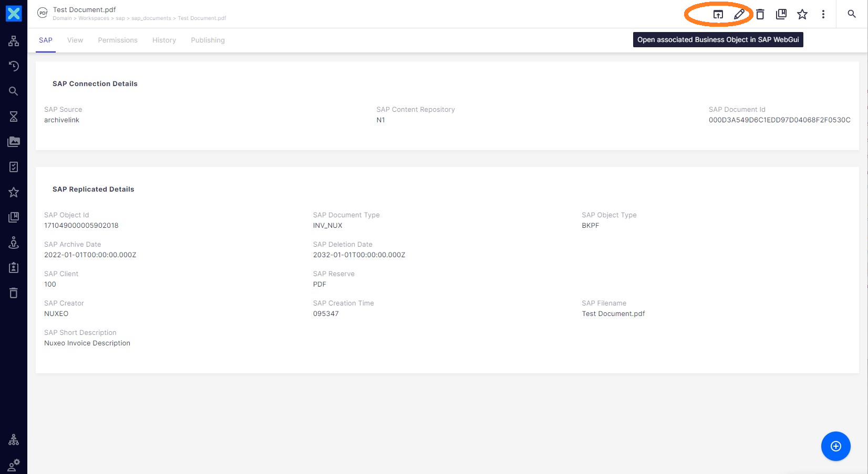This screenshot has height=474, width=868.
Task: Edit document with the pencil icon
Action: coord(739,14)
